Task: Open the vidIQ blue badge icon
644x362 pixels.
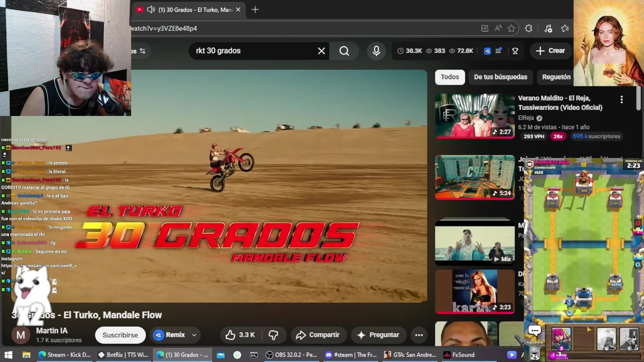Action: click(487, 51)
